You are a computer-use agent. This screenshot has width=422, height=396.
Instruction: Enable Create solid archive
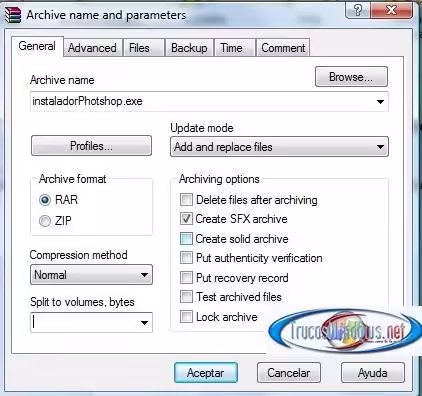[x=234, y=239]
